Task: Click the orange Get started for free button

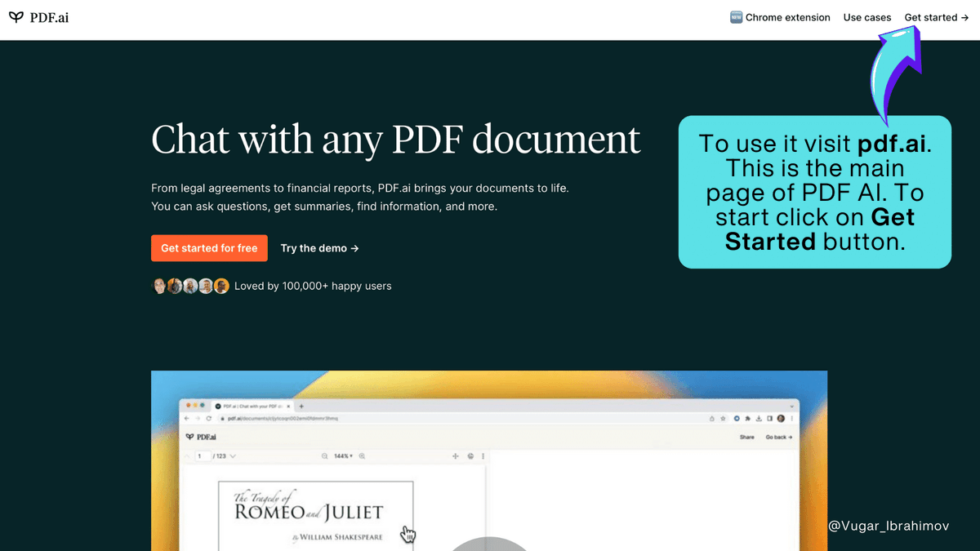Action: (x=209, y=248)
